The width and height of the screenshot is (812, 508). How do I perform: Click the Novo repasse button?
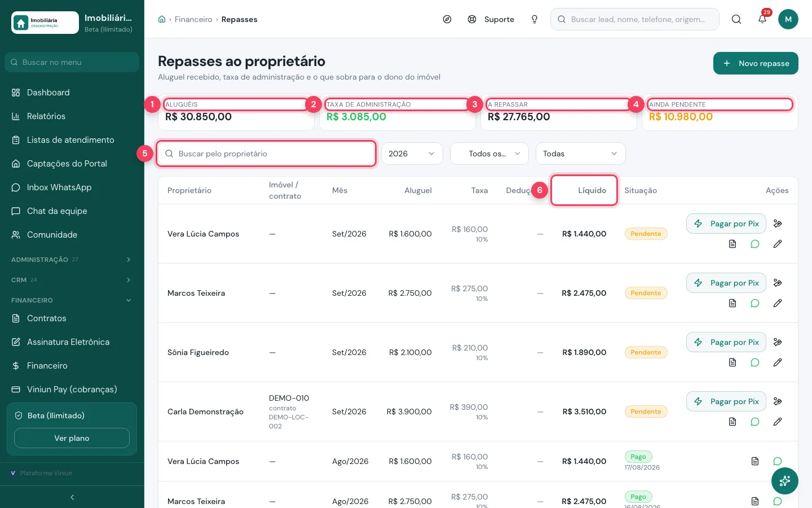click(x=756, y=63)
